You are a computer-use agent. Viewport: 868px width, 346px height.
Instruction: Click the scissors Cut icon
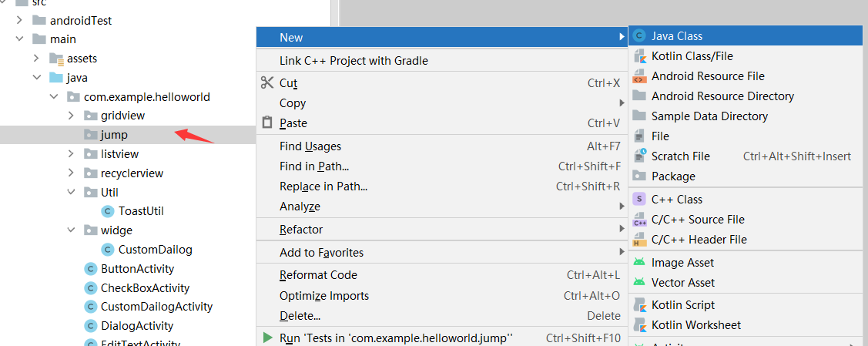267,83
